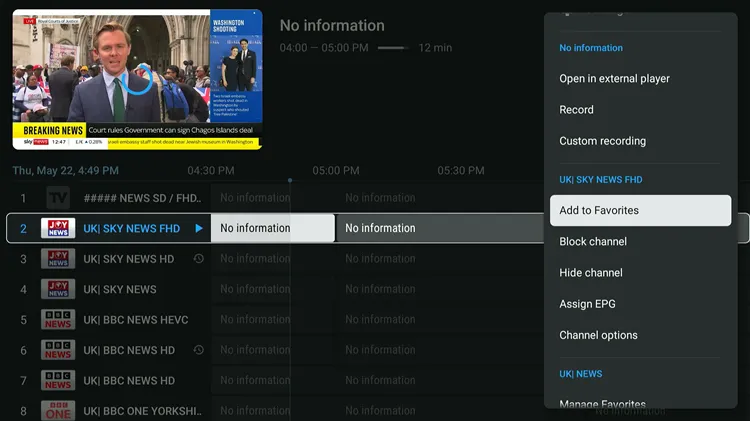Click the current program cell for channel 1

pyautogui.click(x=273, y=198)
